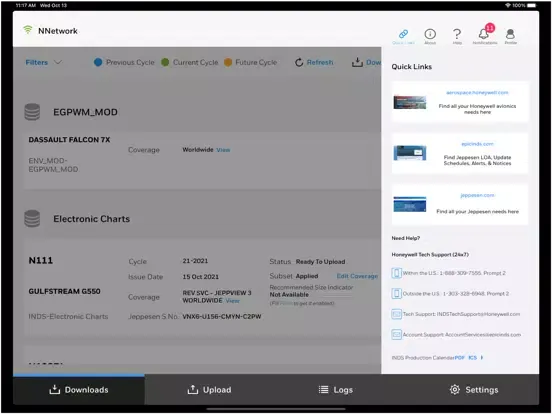Click the NNetwork title text
This screenshot has height=414, width=552.
58,31
